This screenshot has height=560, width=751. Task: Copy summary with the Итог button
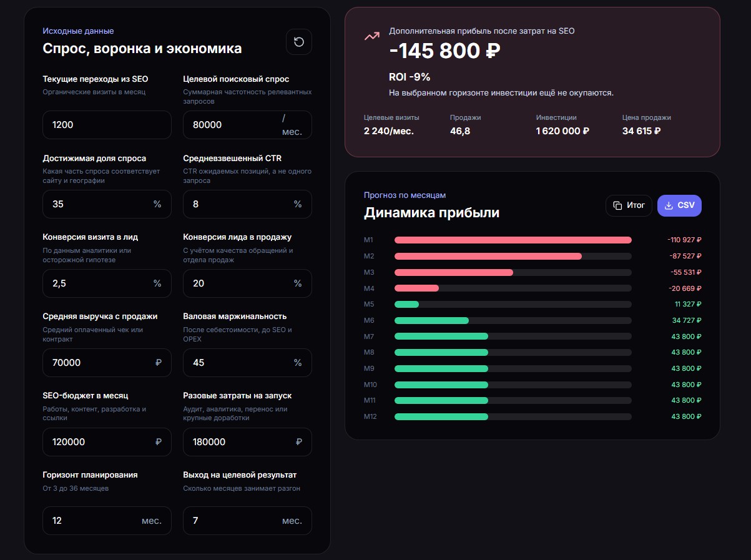(x=629, y=205)
